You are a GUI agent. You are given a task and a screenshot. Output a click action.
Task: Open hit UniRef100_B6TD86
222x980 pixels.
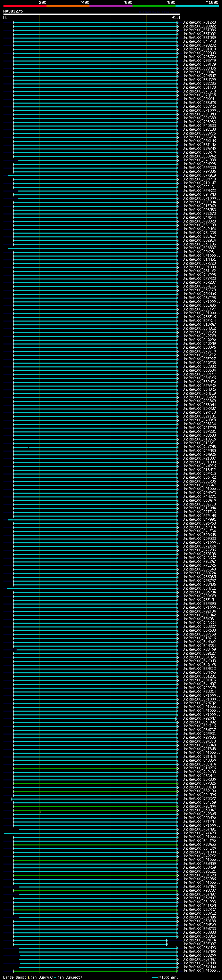[x=199, y=30]
